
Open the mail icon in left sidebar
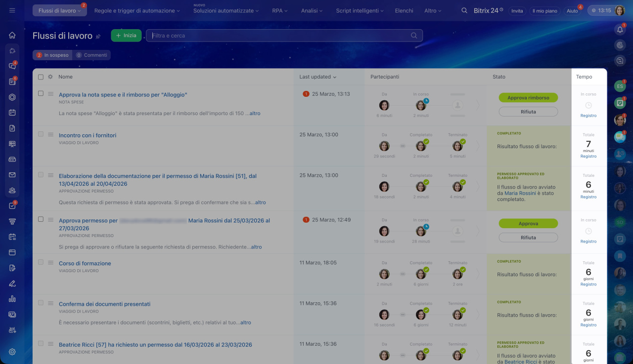tap(12, 175)
